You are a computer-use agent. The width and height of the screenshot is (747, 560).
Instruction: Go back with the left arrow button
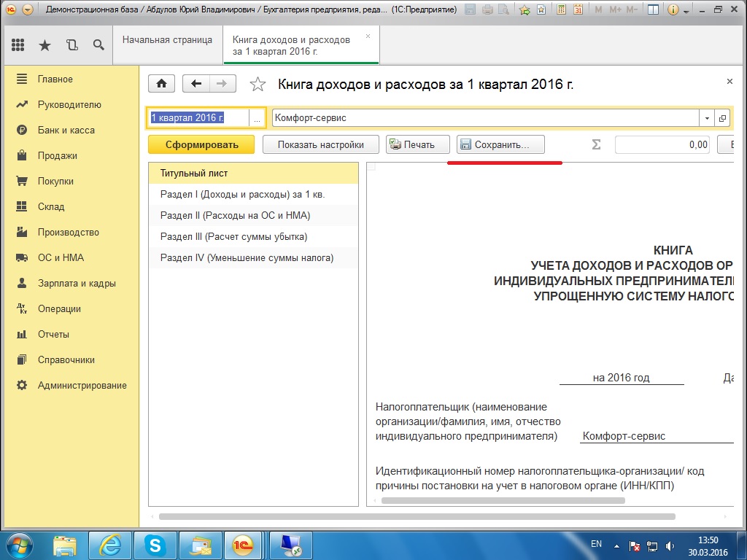196,84
